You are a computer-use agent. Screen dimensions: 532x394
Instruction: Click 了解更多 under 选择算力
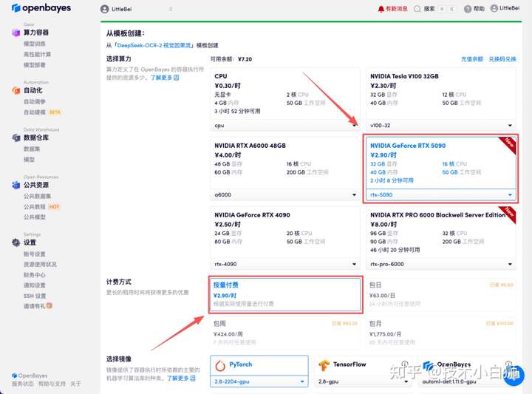pos(161,78)
